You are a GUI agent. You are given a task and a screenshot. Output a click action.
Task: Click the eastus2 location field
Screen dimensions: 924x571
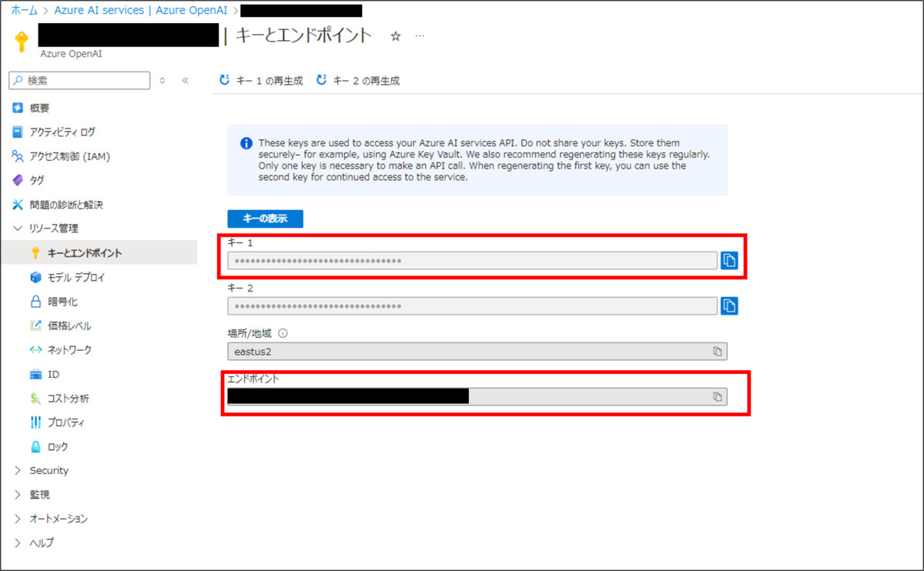(x=477, y=351)
